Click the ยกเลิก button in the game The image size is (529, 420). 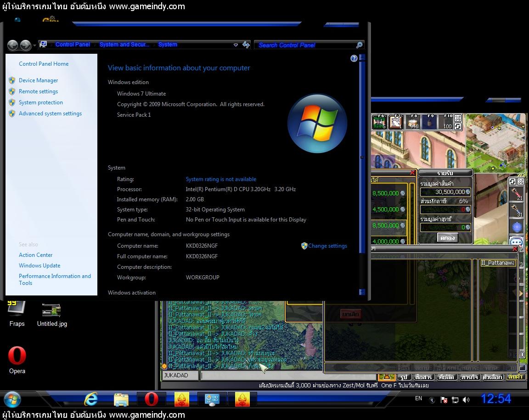(351, 314)
